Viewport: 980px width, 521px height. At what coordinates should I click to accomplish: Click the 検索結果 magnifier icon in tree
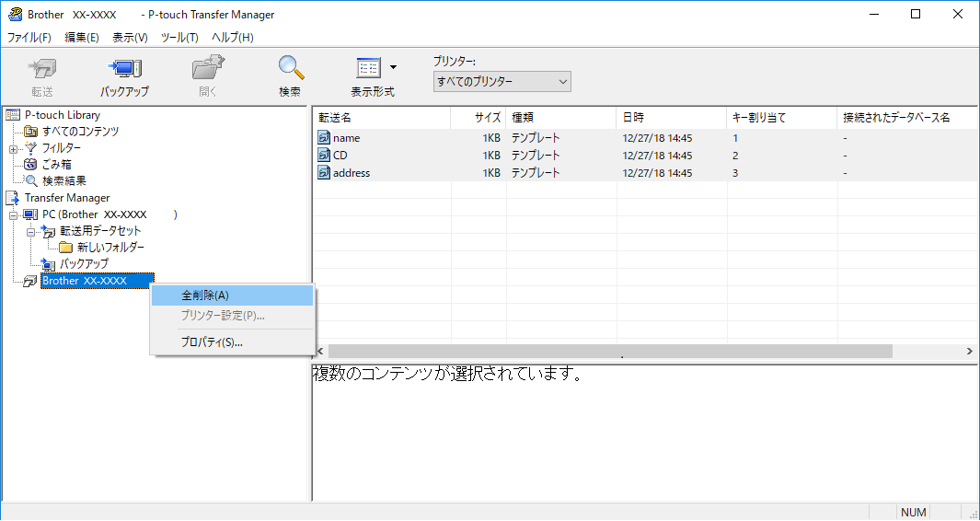coord(31,180)
